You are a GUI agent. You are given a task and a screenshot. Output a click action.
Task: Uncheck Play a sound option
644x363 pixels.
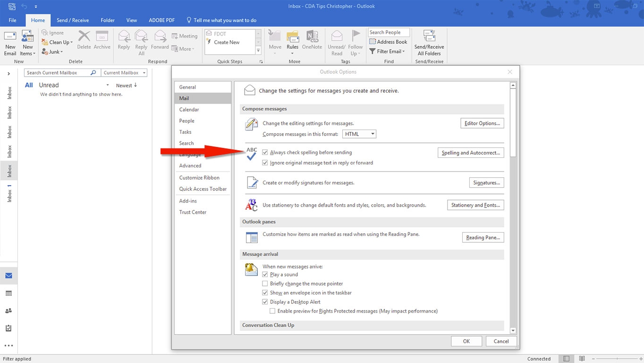[x=265, y=275]
